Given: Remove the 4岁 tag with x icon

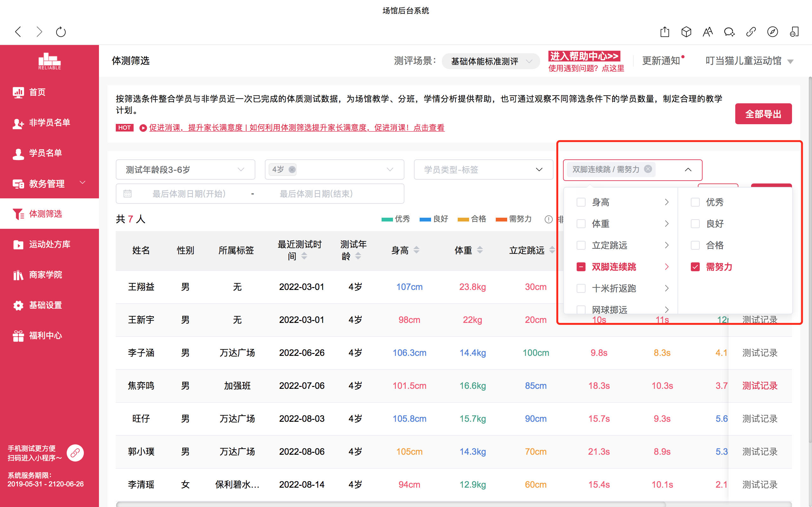Looking at the screenshot, I should [292, 170].
